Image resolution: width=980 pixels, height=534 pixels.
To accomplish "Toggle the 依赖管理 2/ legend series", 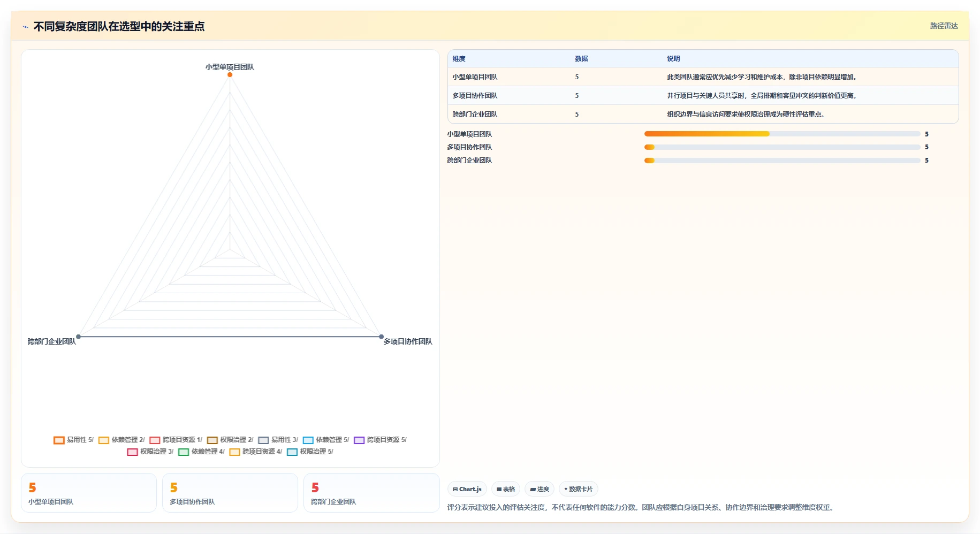I will point(121,440).
